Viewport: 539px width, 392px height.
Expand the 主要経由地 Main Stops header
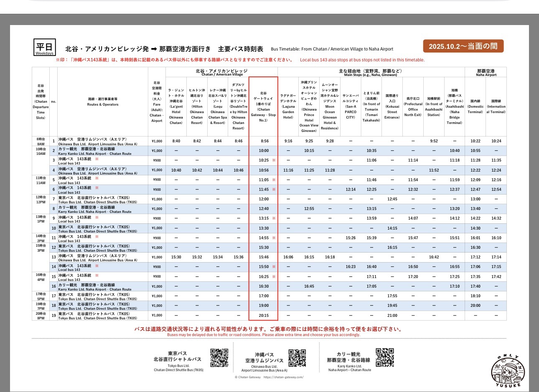click(x=371, y=71)
